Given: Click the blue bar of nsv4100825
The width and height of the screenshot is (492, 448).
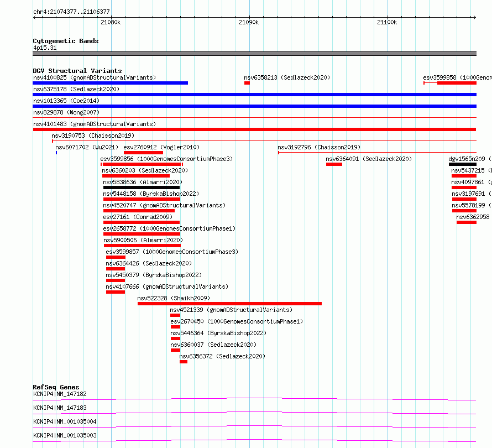Looking at the screenshot, I should click(x=110, y=83).
